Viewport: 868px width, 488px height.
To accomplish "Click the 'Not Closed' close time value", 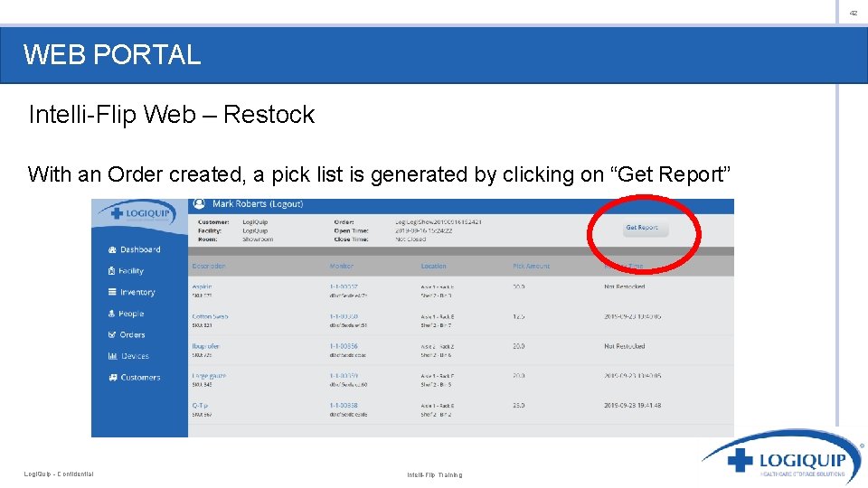I will pyautogui.click(x=410, y=239).
